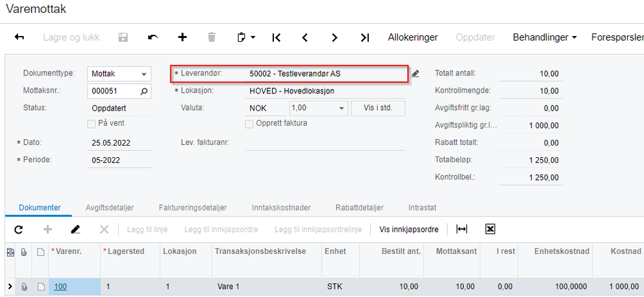
Task: Open the Behandlinger menu
Action: click(x=545, y=37)
